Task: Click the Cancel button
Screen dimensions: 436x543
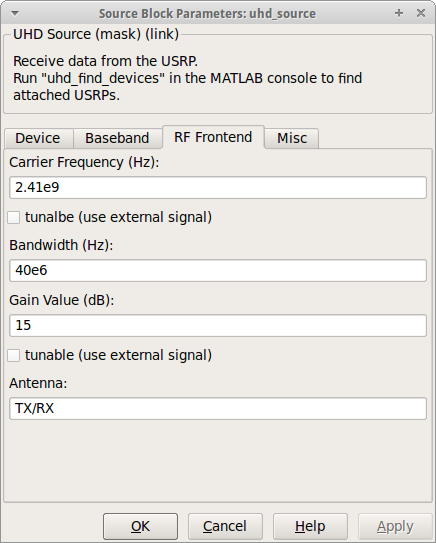Action: [225, 526]
